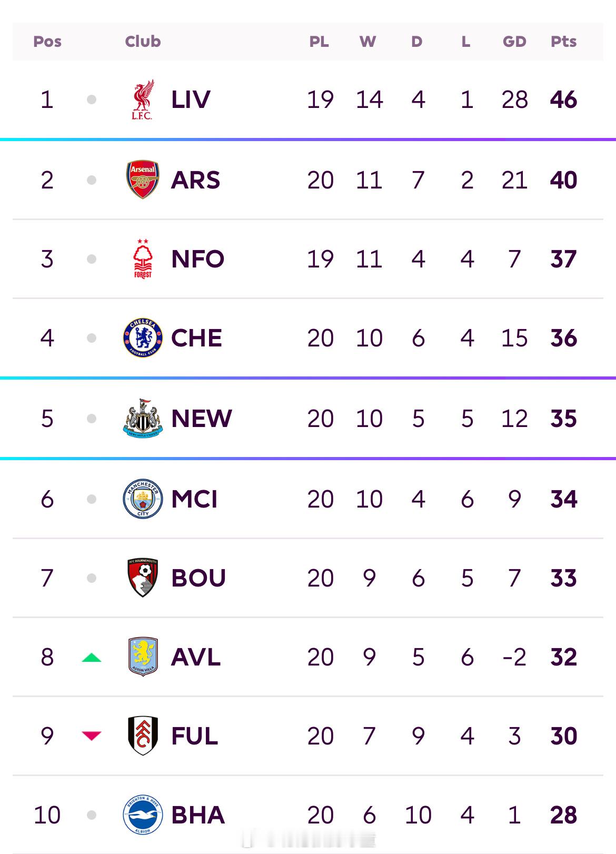Image resolution: width=616 pixels, height=854 pixels.
Task: Click Liverpool's 46 points value
Action: click(x=563, y=100)
